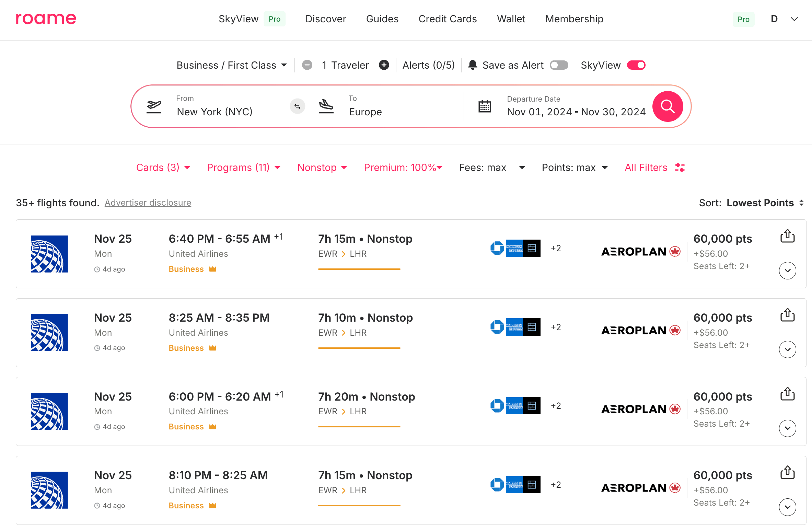Toggle the Save as Alert switch

coord(559,65)
